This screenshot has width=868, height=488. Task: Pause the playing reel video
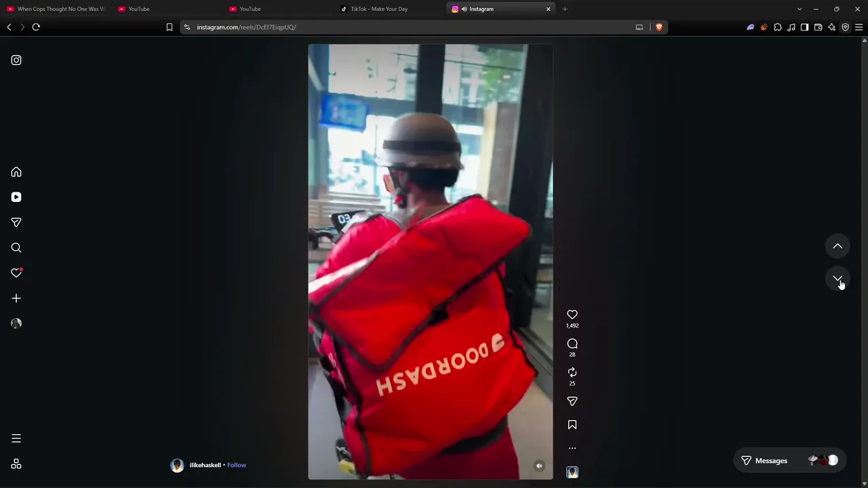(431, 262)
